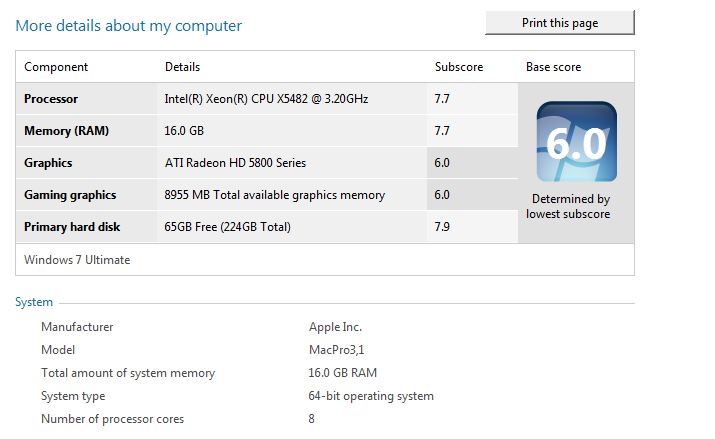Click the More details about my computer heading
The height and width of the screenshot is (439, 715).
129,26
